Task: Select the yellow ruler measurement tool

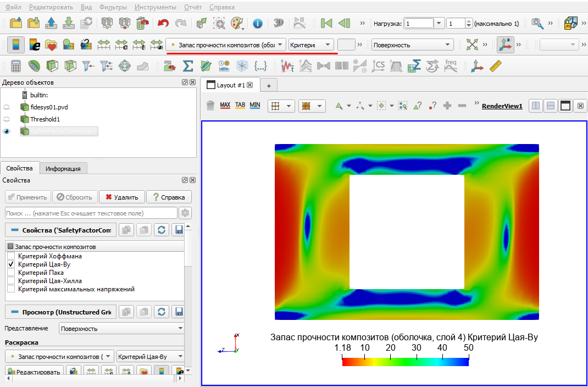Action: click(x=496, y=67)
